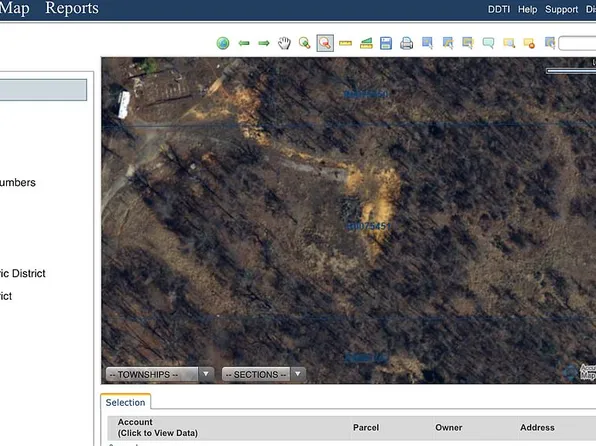Open the TOWNSHIPS dropdown

[160, 375]
